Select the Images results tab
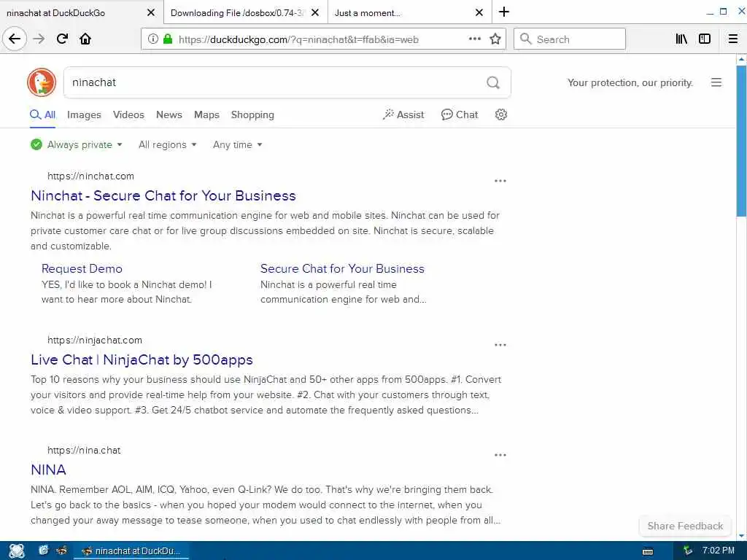This screenshot has width=747, height=560. point(84,114)
